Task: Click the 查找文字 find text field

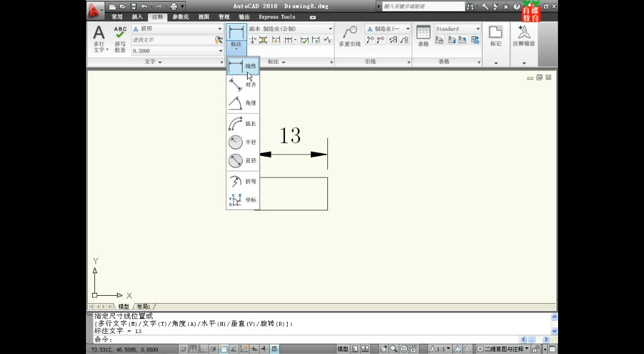Action: point(174,40)
